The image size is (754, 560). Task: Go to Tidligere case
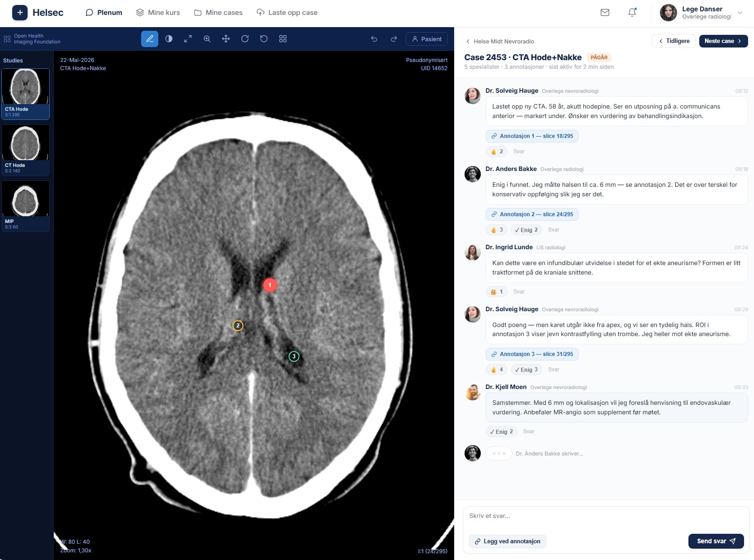(x=673, y=41)
